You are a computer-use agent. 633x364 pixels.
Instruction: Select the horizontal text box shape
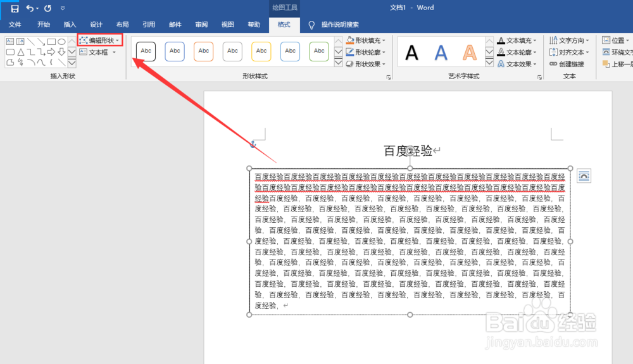pyautogui.click(x=10, y=42)
